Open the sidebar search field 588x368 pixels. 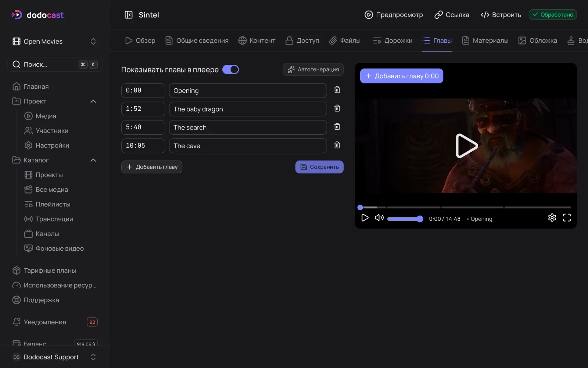55,64
